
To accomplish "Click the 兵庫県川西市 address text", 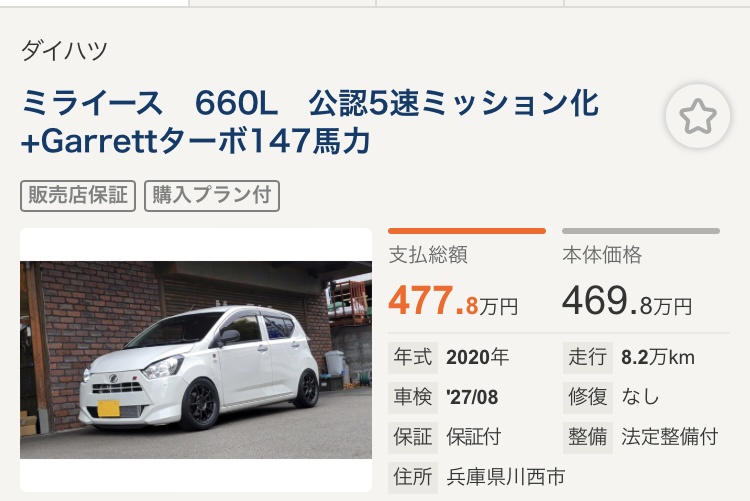I will click(x=506, y=477).
